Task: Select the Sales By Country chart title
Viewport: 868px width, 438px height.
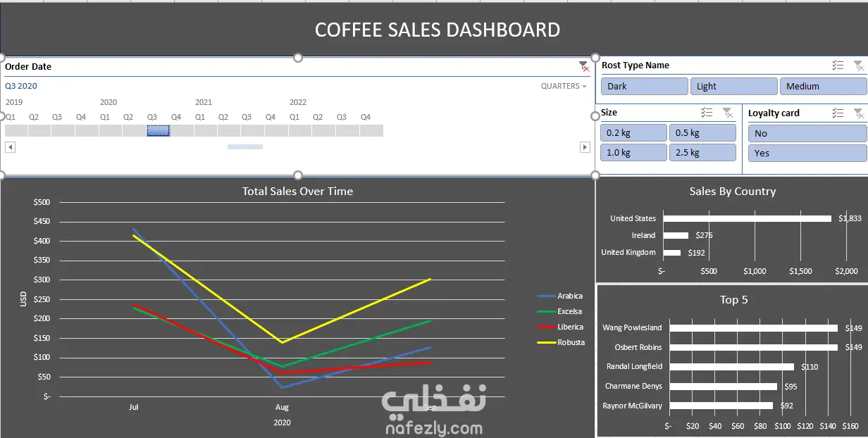Action: pos(733,191)
